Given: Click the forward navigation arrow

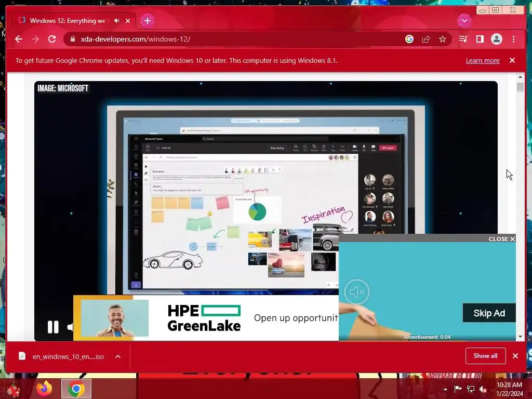Looking at the screenshot, I should tap(35, 39).
